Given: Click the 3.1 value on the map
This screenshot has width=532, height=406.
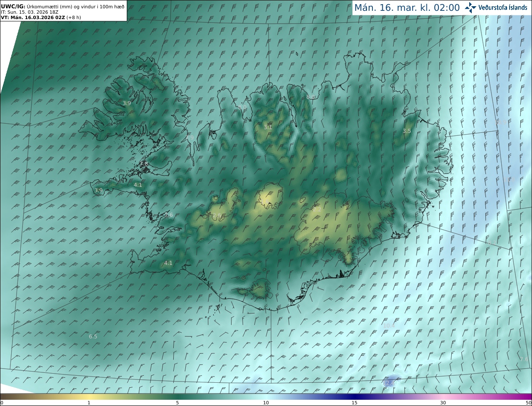Looking at the screenshot, I should coord(268,127).
